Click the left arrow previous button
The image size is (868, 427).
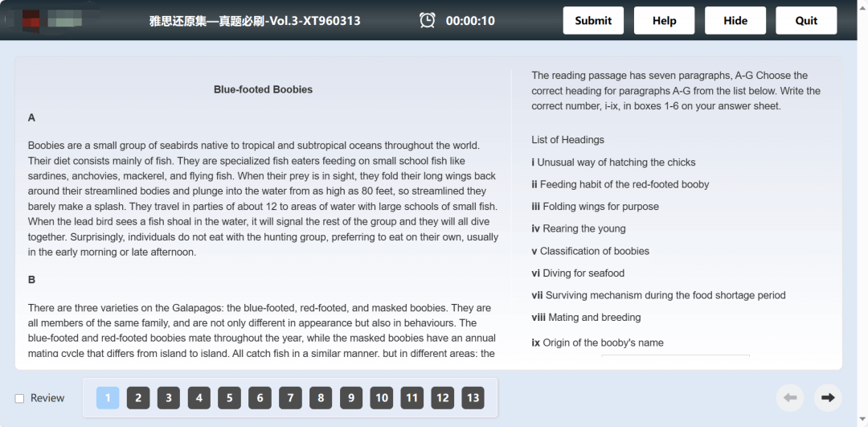(x=790, y=397)
